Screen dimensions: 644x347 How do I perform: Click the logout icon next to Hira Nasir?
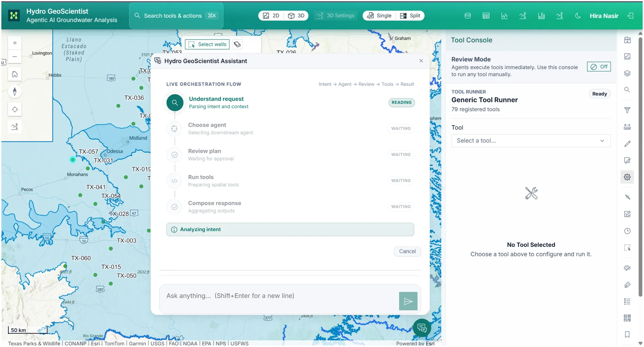(x=631, y=16)
